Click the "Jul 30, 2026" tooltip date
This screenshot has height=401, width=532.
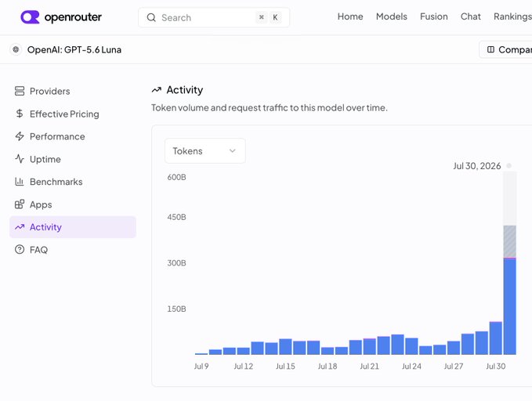point(477,166)
